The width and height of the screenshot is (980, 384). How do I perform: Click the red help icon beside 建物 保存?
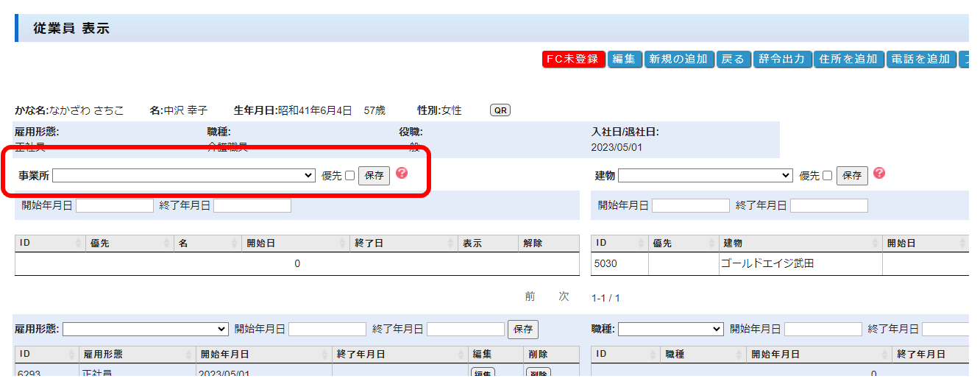point(879,174)
